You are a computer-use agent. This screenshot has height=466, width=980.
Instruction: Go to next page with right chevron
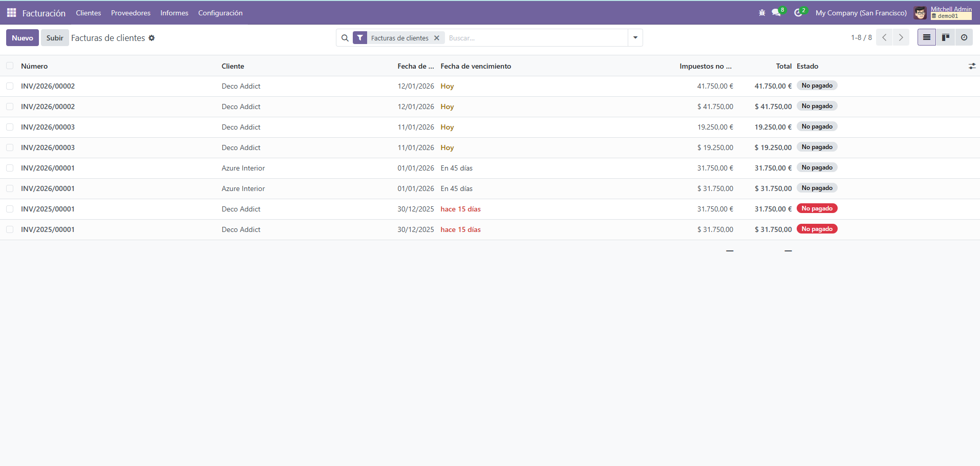pyautogui.click(x=901, y=37)
